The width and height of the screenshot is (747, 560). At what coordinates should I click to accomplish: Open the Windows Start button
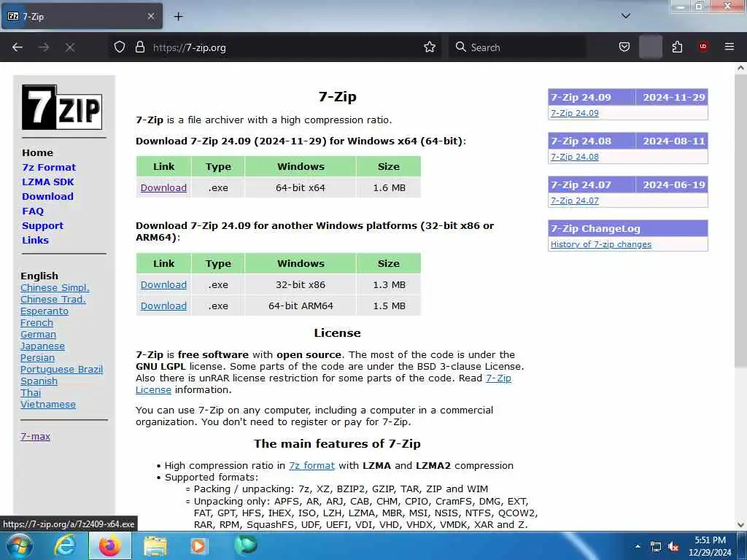(20, 546)
